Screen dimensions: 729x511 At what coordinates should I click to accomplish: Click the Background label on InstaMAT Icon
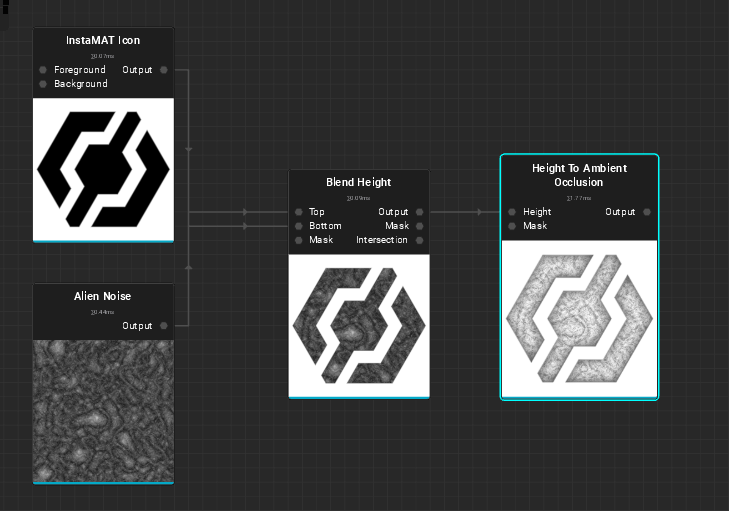click(x=80, y=84)
